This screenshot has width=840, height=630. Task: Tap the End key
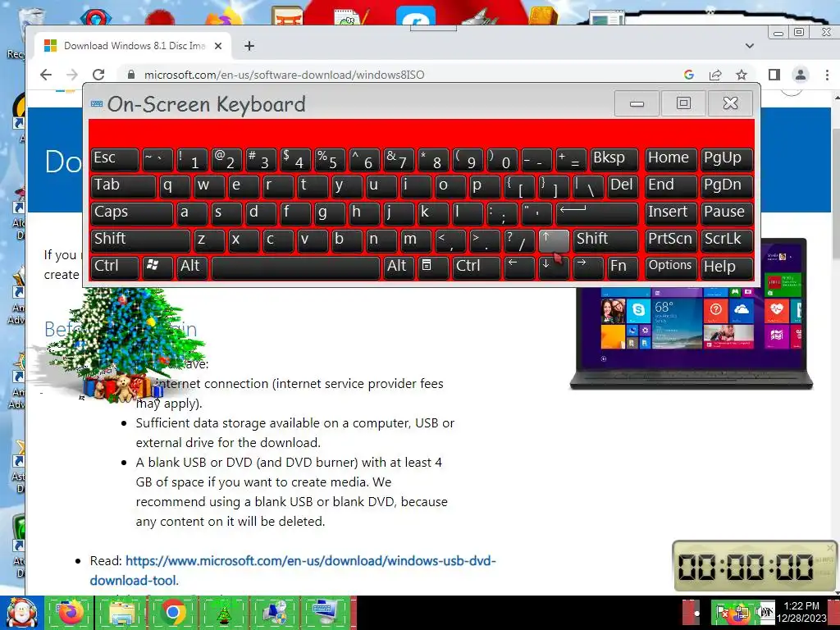click(x=671, y=186)
